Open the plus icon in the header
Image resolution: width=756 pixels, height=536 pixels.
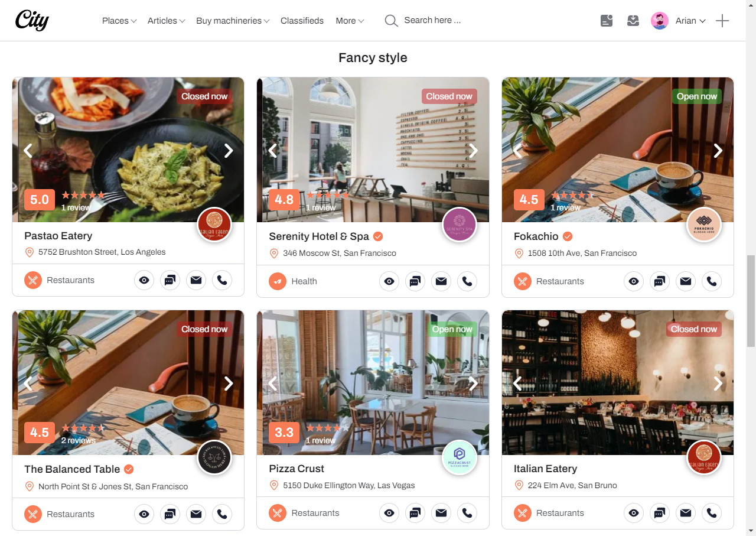[722, 21]
